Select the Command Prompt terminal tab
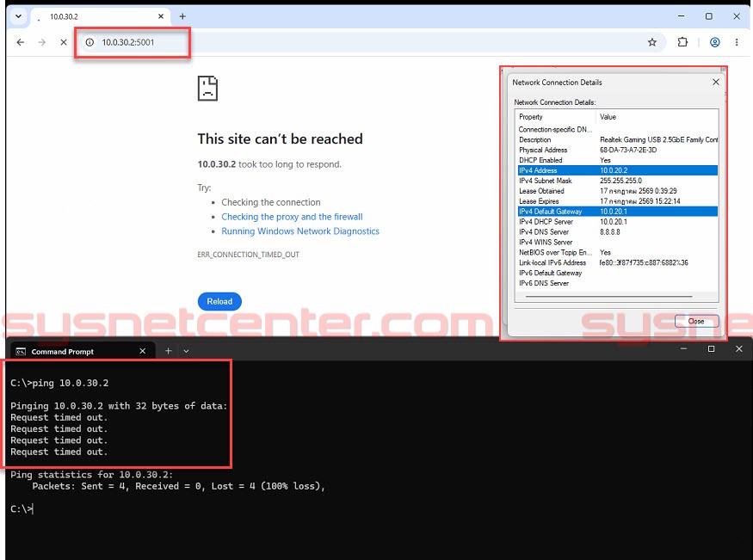This screenshot has width=753, height=560. [x=81, y=351]
